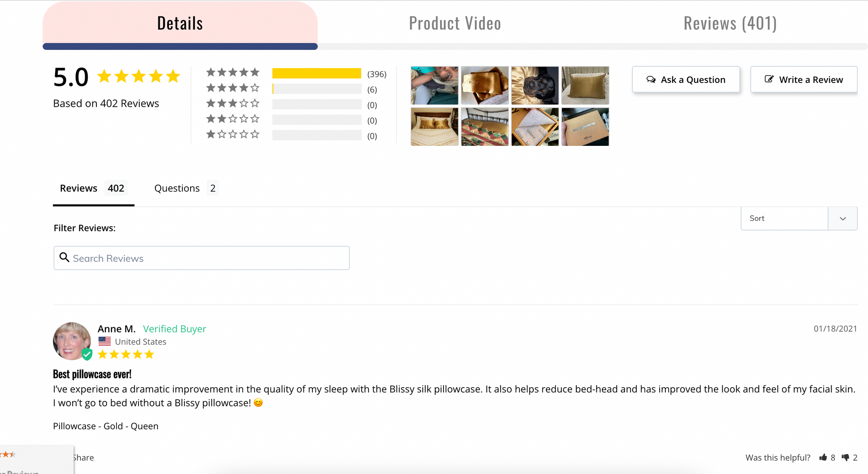Screen dimensions: 868x474
Task: Type in the Search Reviews input field
Action: pyautogui.click(x=201, y=258)
